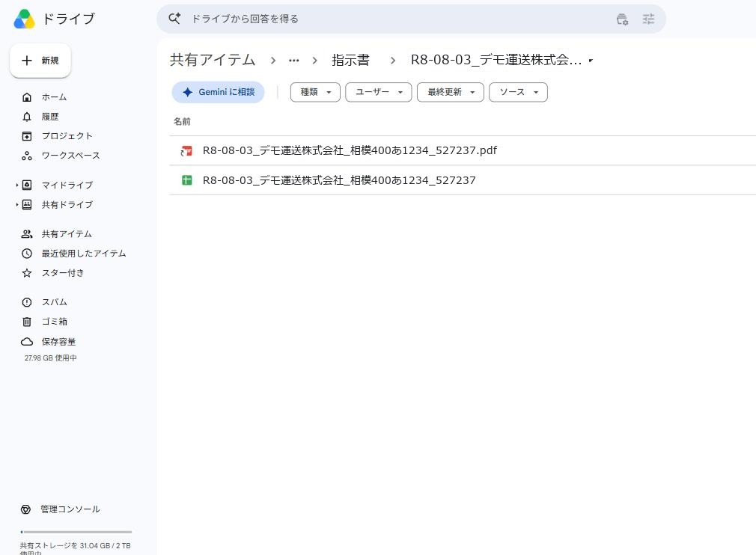Open the 最終更新 filter dropdown
The height and width of the screenshot is (555, 756).
tap(451, 92)
